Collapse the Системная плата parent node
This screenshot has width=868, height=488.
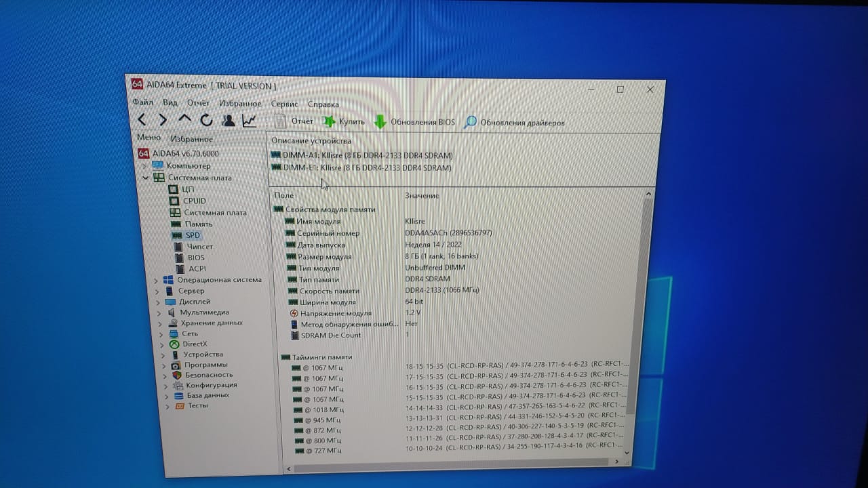[145, 178]
